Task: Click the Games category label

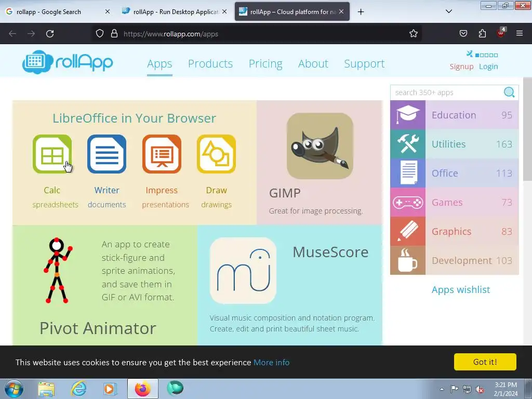Action: pyautogui.click(x=447, y=203)
